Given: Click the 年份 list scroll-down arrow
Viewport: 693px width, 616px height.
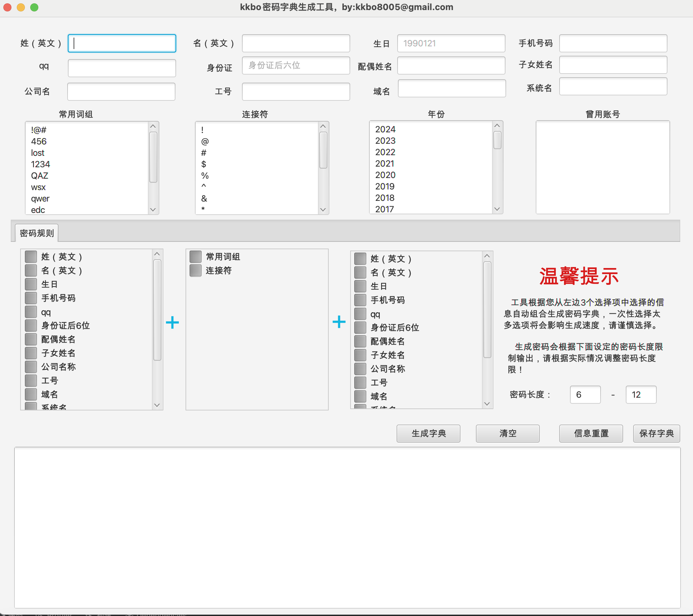Looking at the screenshot, I should click(x=497, y=209).
